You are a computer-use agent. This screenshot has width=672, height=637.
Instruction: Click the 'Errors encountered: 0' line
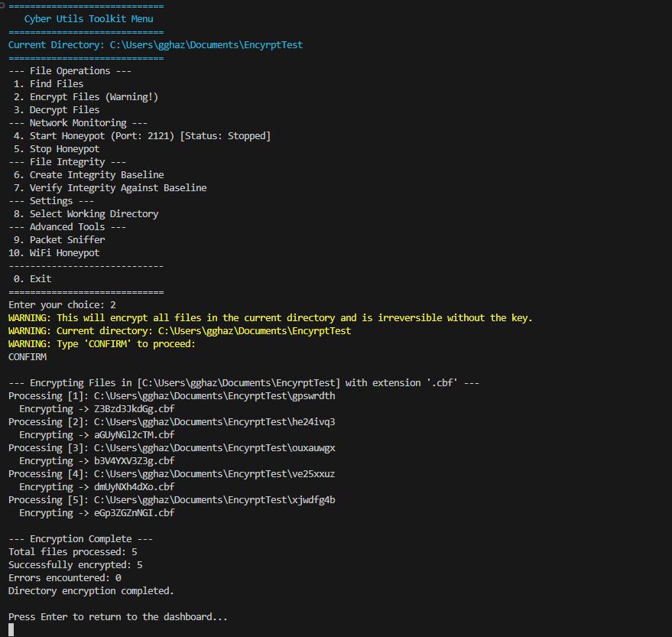click(x=65, y=578)
